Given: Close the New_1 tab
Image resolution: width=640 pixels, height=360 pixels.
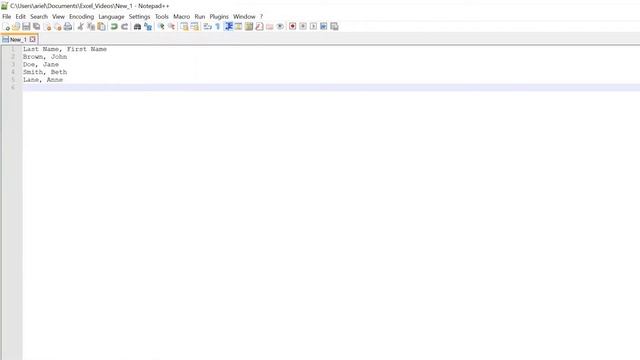Looking at the screenshot, I should click(x=32, y=39).
